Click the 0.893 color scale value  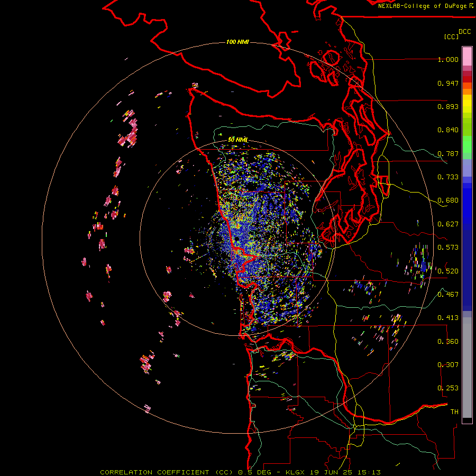tap(448, 106)
